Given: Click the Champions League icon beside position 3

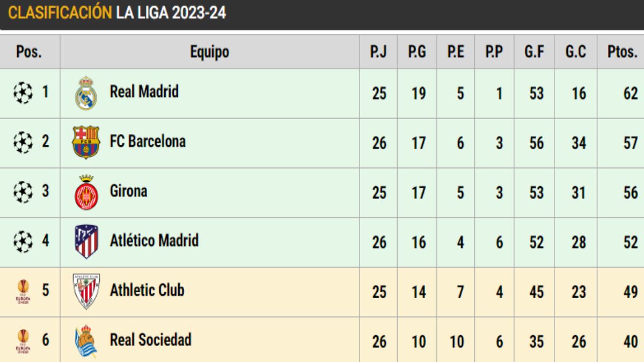Looking at the screenshot, I should click(x=23, y=192).
